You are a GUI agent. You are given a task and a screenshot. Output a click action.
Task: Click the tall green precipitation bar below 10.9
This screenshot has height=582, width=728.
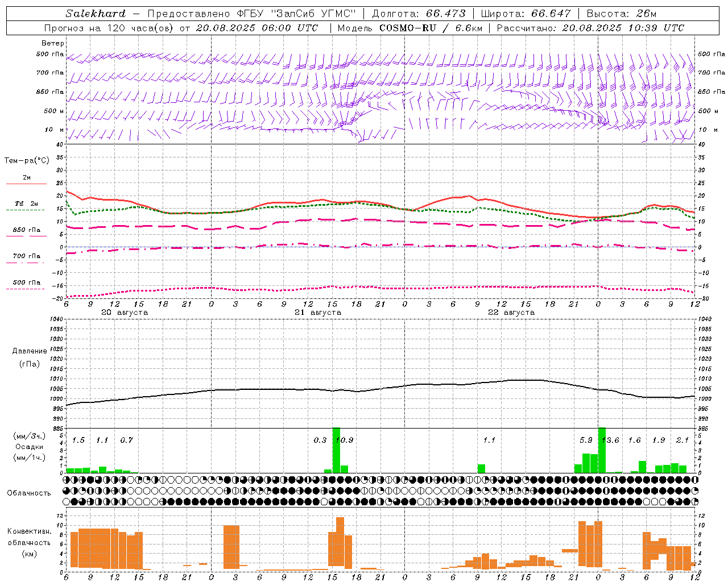pyautogui.click(x=336, y=450)
